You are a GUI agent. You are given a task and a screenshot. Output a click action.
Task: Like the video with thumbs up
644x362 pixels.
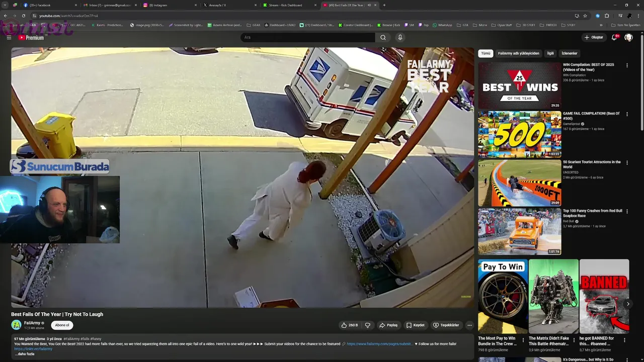pyautogui.click(x=349, y=325)
